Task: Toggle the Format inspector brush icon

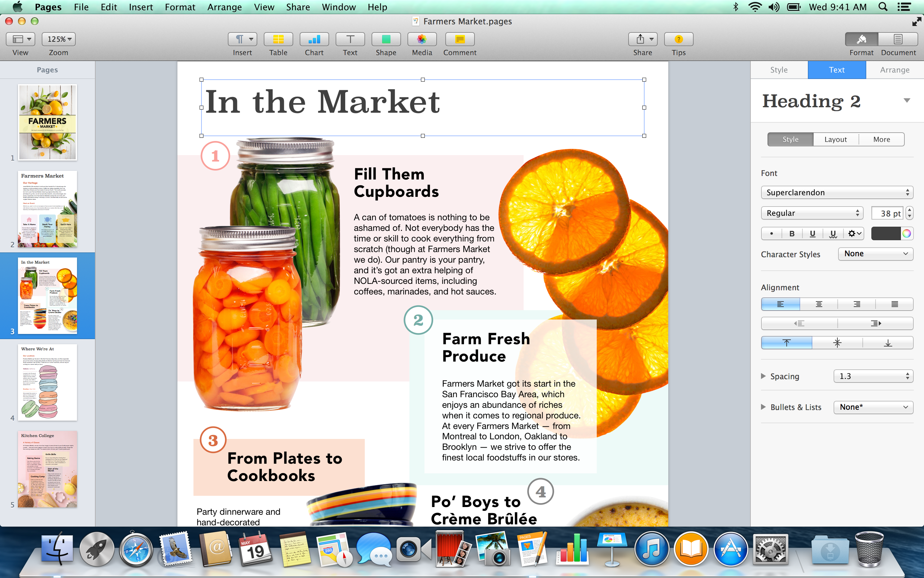Action: (861, 39)
